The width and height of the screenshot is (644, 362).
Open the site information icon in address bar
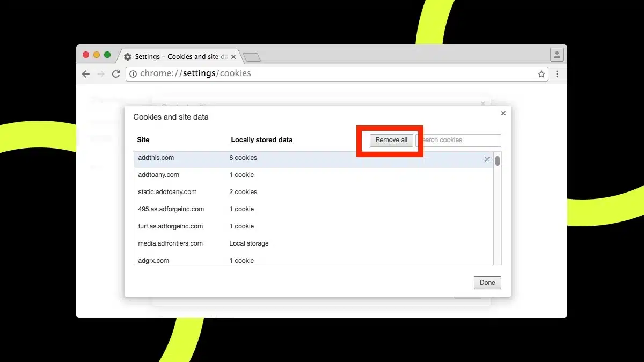[133, 74]
